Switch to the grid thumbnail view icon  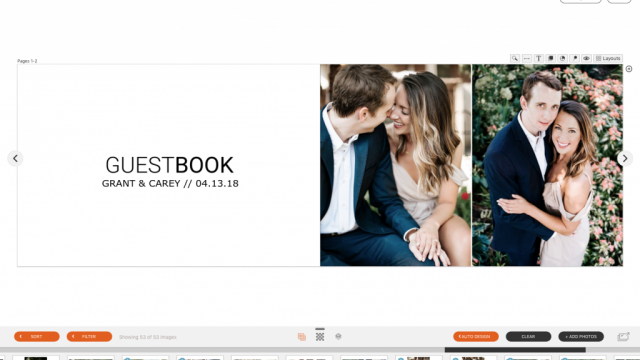[x=320, y=336]
